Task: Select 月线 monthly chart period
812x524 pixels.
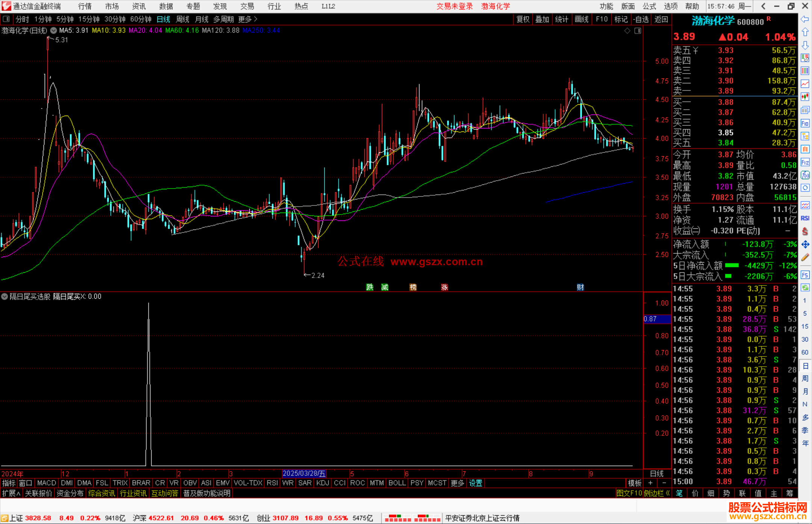Action: click(x=201, y=19)
